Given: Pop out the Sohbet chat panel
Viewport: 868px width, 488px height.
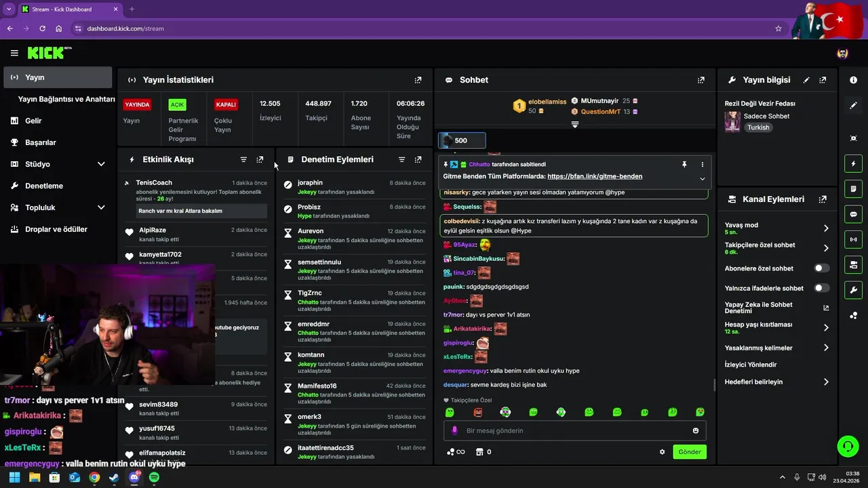Looking at the screenshot, I should click(x=701, y=80).
